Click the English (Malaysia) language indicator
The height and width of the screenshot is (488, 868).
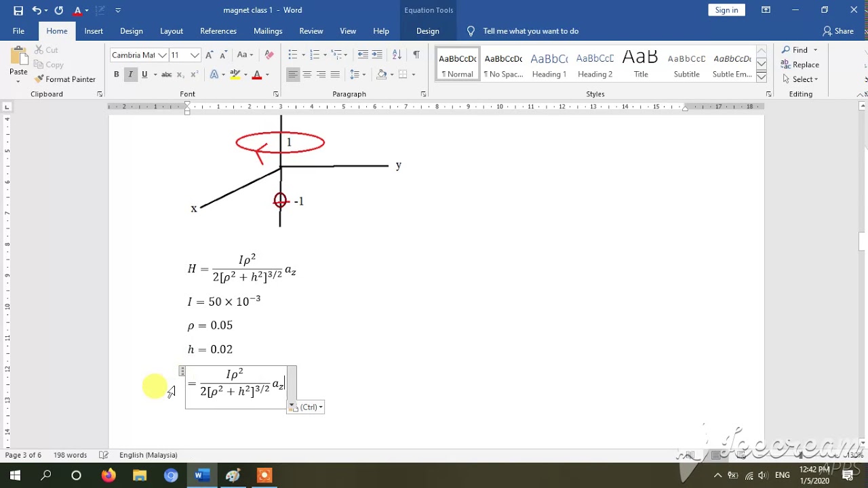pos(149,455)
